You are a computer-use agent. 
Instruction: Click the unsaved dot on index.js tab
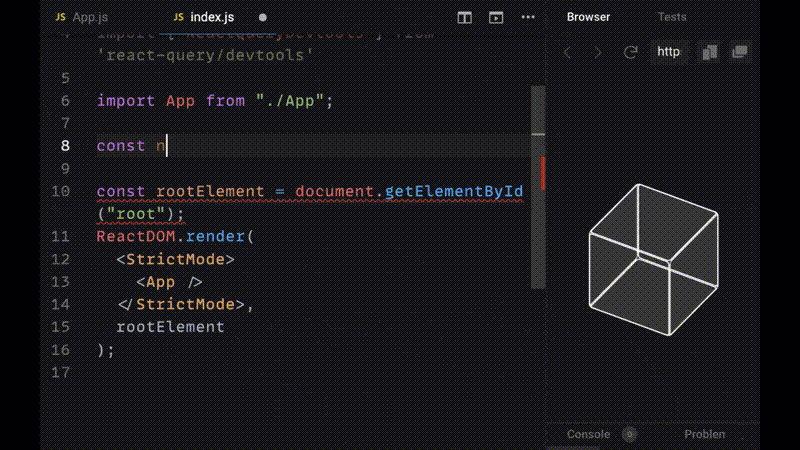pos(263,18)
